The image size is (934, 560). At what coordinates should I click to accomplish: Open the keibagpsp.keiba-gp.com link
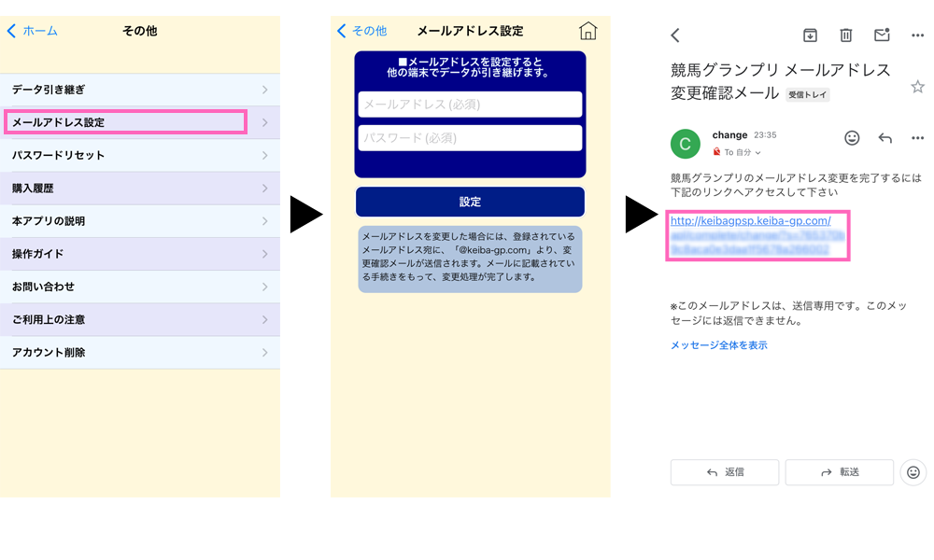point(750,221)
